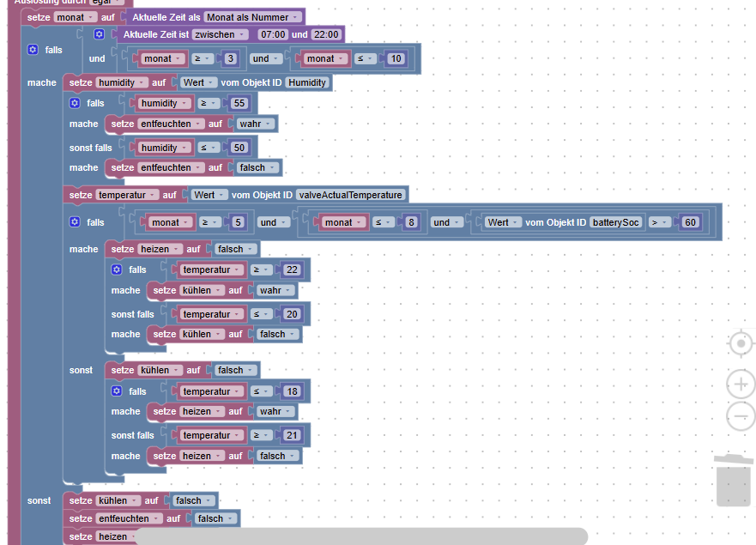756x545 pixels.
Task: Open gear on falls humidity ≥ 55 block
Action: pyautogui.click(x=75, y=103)
